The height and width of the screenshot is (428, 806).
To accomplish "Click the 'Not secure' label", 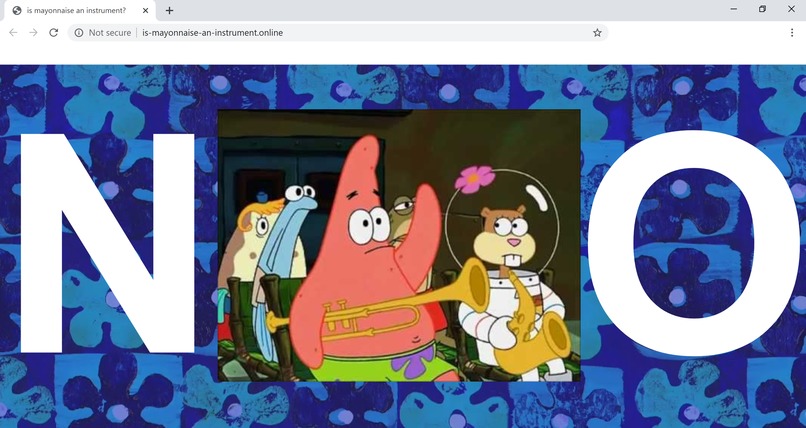I will click(x=109, y=32).
